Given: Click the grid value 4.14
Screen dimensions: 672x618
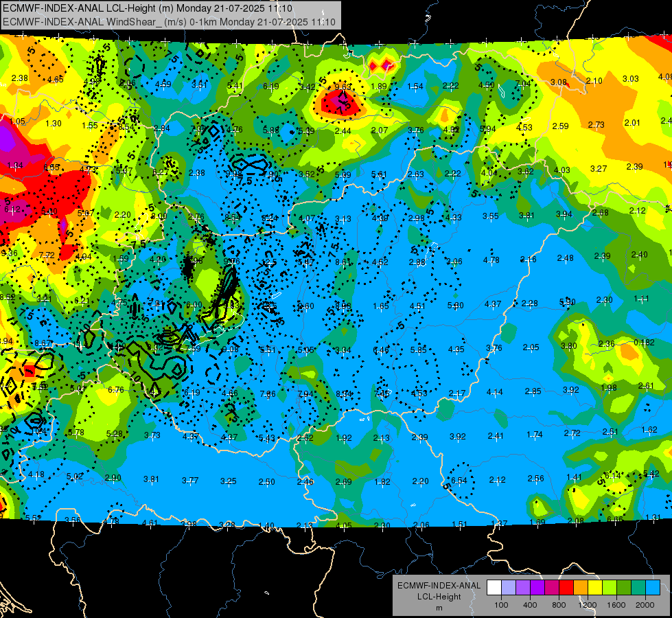Looking at the screenshot, I should coord(495,392).
